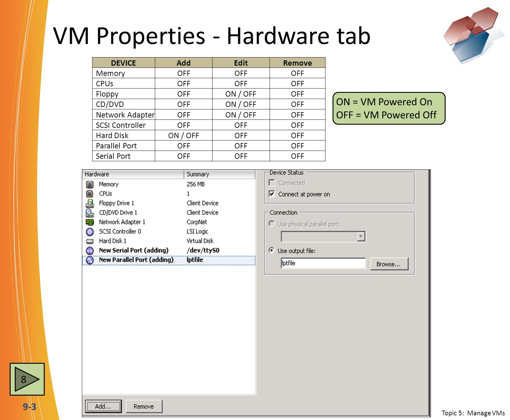Click the lptfile output file text field

323,263
